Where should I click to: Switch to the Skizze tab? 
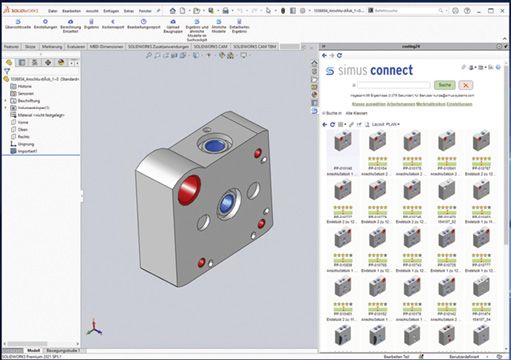(30, 47)
